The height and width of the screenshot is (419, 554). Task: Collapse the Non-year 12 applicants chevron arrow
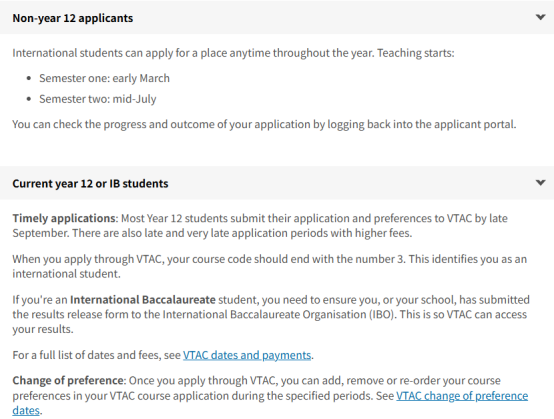540,17
